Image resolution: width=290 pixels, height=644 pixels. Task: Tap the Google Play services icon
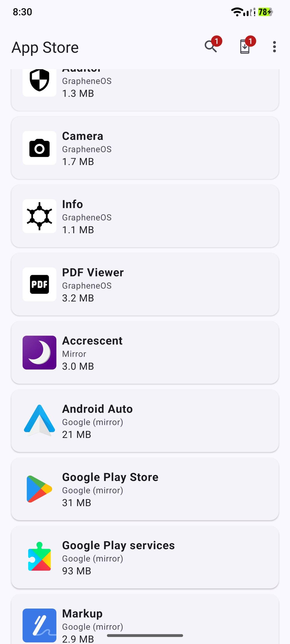40,557
